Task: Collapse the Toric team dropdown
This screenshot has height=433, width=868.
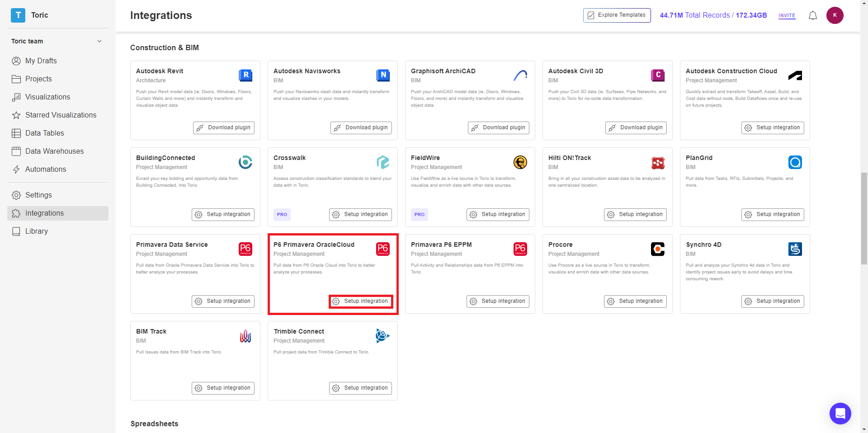Action: point(99,41)
